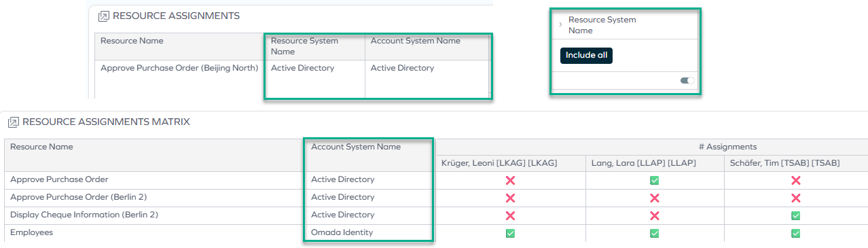Sort by Resource Name in Resource Assignments table

coord(132,41)
